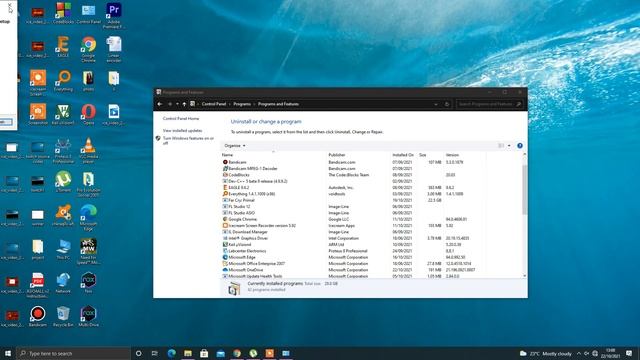Image resolution: width=640 pixels, height=360 pixels.
Task: Launch the Opera browser desktop shortcut
Action: click(89, 114)
